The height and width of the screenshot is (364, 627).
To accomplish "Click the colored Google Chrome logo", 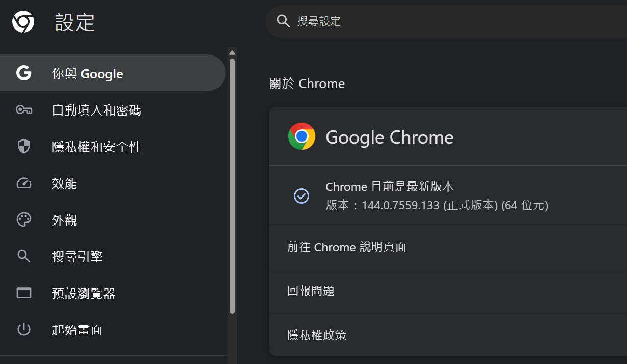I will (x=302, y=136).
